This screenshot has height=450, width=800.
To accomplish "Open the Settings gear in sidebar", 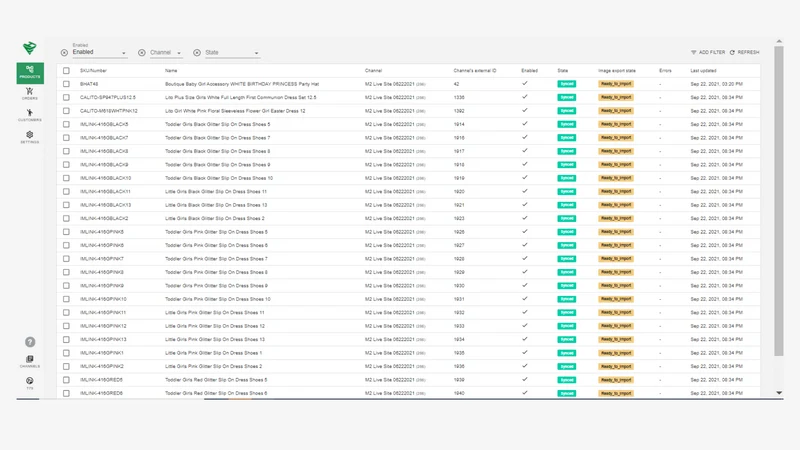I will [30, 137].
